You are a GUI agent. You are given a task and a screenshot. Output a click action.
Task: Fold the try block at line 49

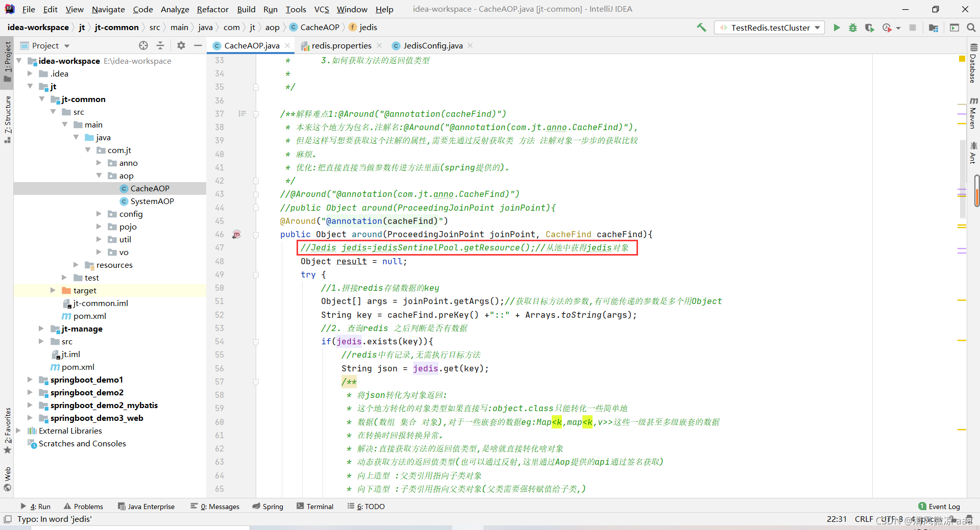pyautogui.click(x=256, y=275)
